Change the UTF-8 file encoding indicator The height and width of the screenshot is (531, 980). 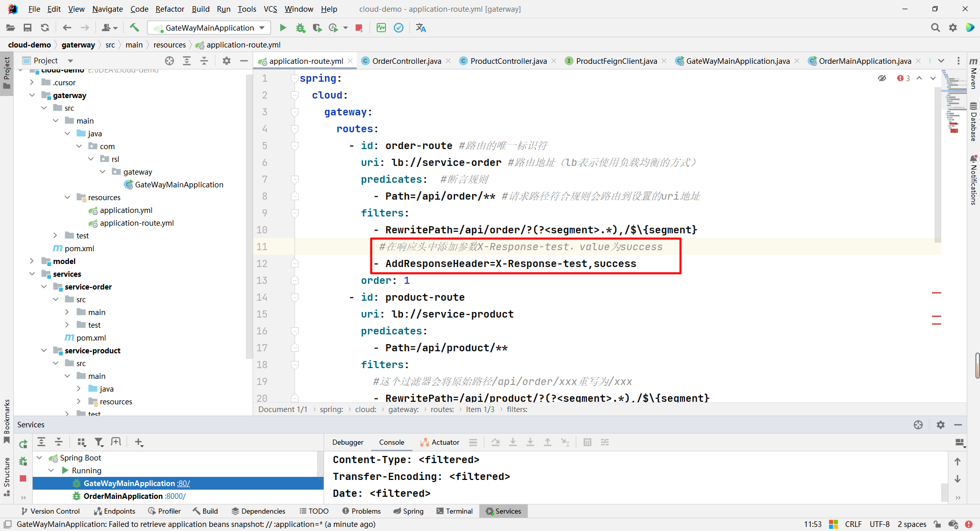click(879, 524)
